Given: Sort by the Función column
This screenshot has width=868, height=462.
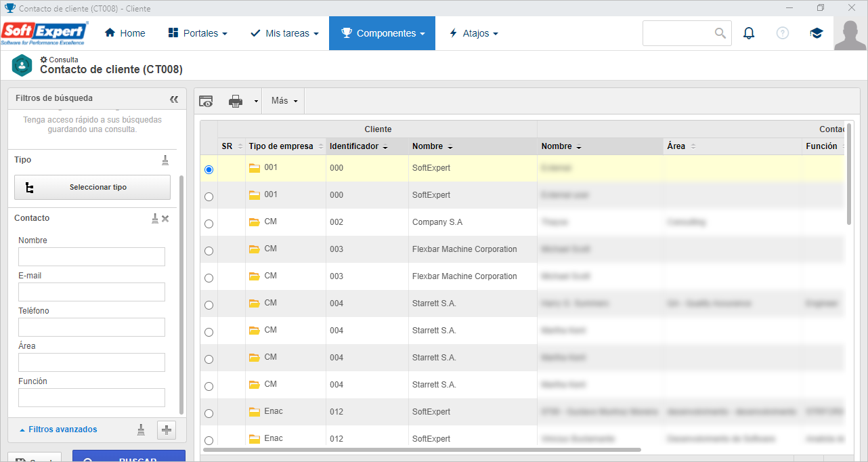Looking at the screenshot, I should tap(824, 146).
